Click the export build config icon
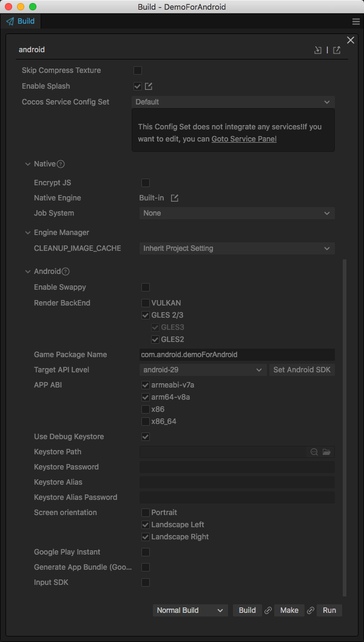Image resolution: width=364 pixels, height=642 pixels. 337,50
